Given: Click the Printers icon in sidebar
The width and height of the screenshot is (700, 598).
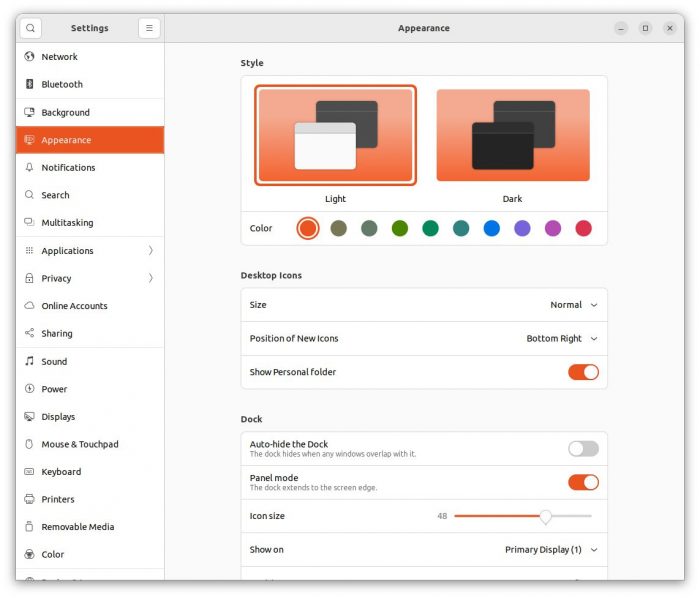Looking at the screenshot, I should pyautogui.click(x=30, y=499).
